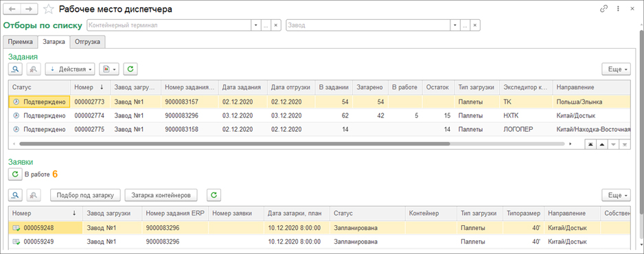Click the Дата отгрузки column header
The width and height of the screenshot is (644, 254).
291,87
